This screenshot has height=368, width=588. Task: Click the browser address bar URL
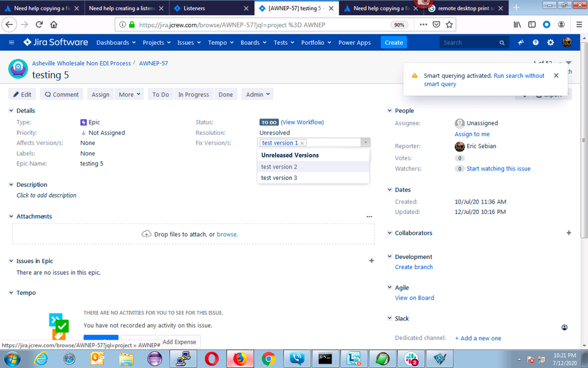point(232,25)
